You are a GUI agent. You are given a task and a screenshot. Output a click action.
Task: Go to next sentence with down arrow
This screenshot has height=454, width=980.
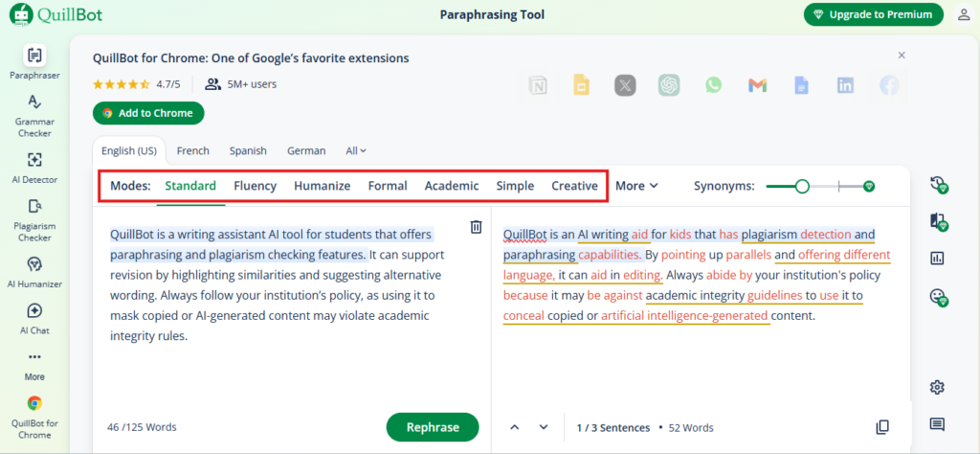[x=544, y=427]
